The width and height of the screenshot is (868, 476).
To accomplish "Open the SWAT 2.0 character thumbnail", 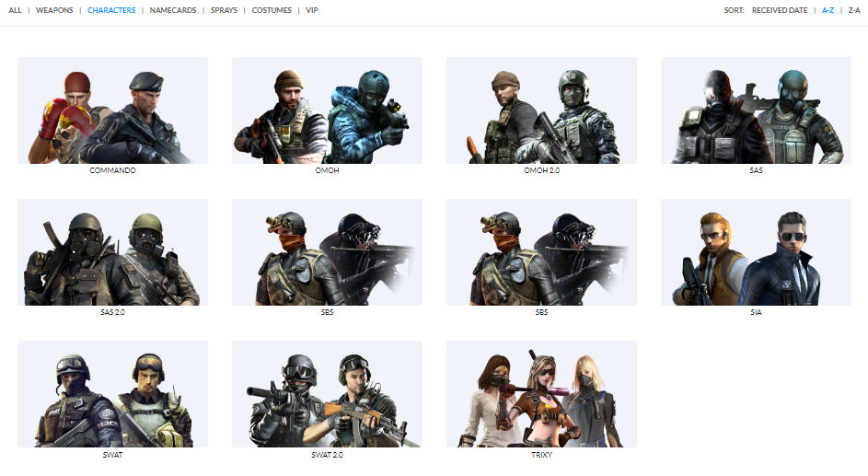I will (x=327, y=394).
